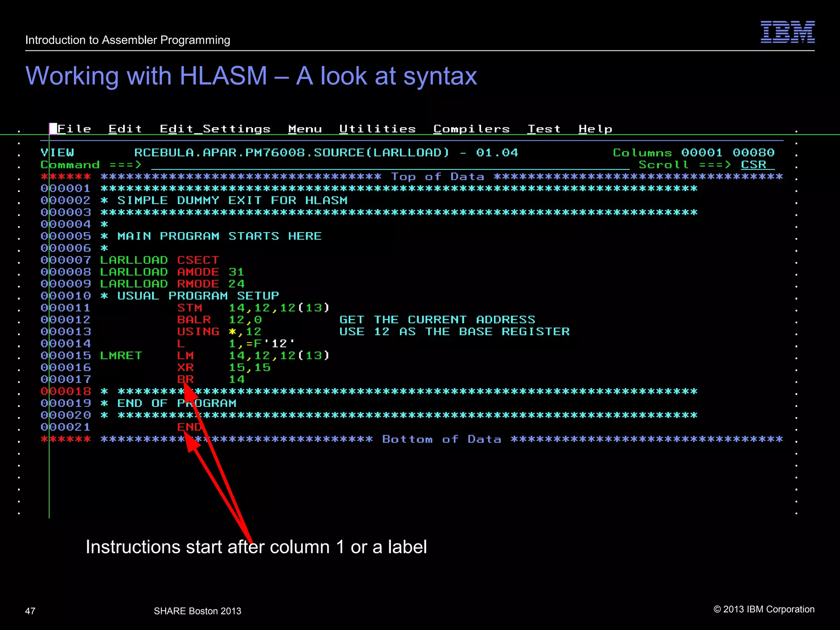840x630 pixels.
Task: Click line number 000005
Action: (x=66, y=236)
